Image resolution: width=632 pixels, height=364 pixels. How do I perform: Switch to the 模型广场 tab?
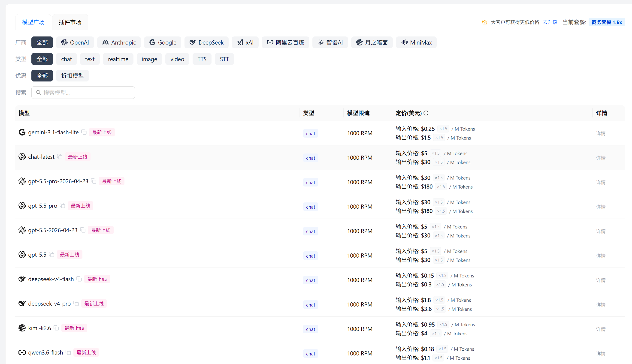pos(33,22)
